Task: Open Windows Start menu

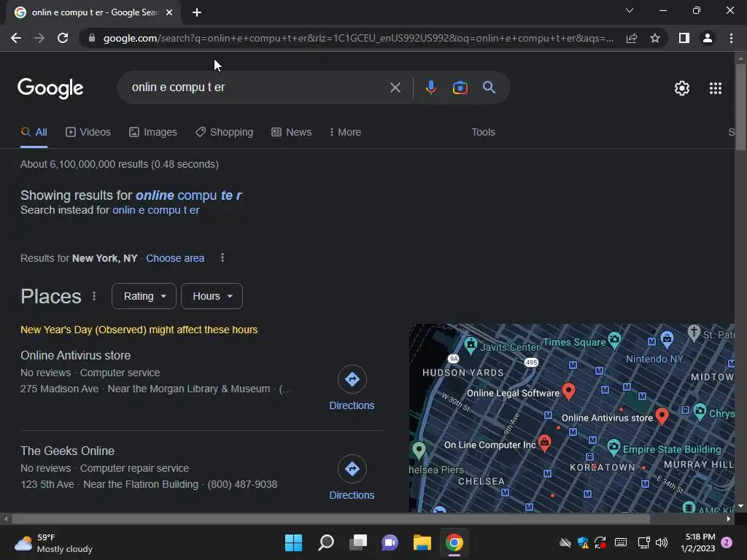Action: click(293, 542)
